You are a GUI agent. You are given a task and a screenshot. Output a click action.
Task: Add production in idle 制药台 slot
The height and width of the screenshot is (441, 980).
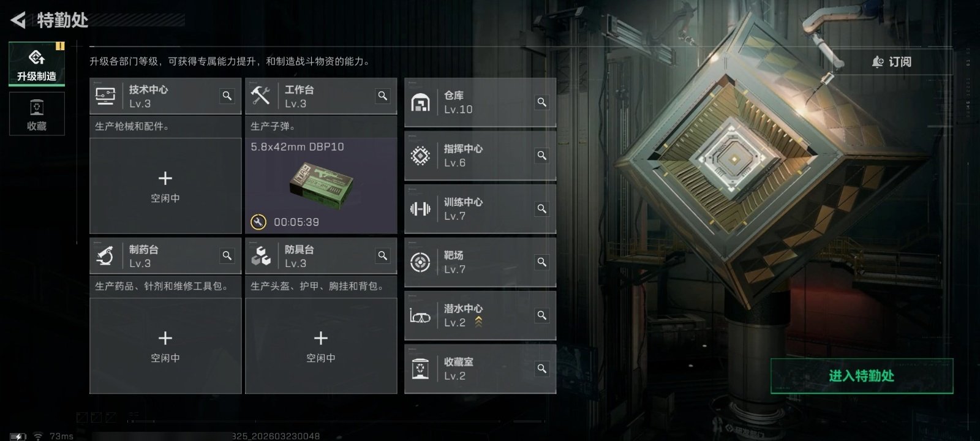(165, 345)
